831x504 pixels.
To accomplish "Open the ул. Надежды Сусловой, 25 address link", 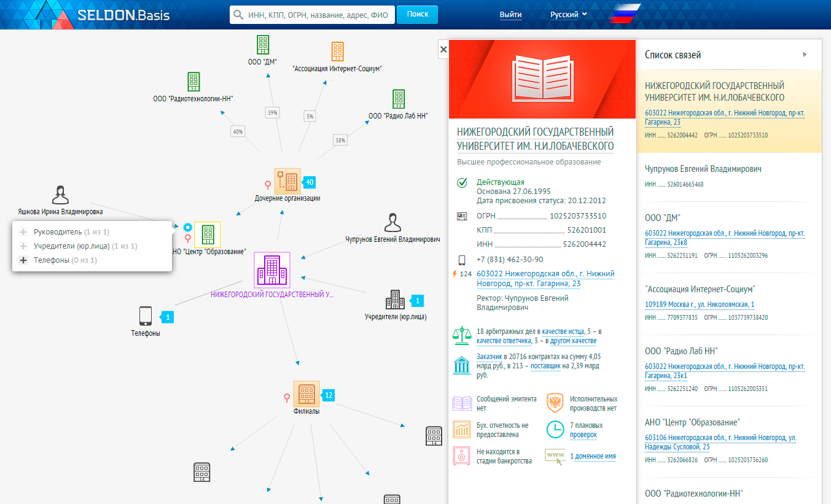I will (721, 442).
